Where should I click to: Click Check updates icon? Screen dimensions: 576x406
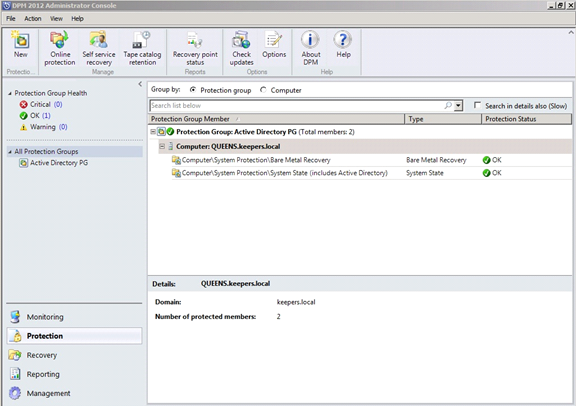click(x=241, y=40)
